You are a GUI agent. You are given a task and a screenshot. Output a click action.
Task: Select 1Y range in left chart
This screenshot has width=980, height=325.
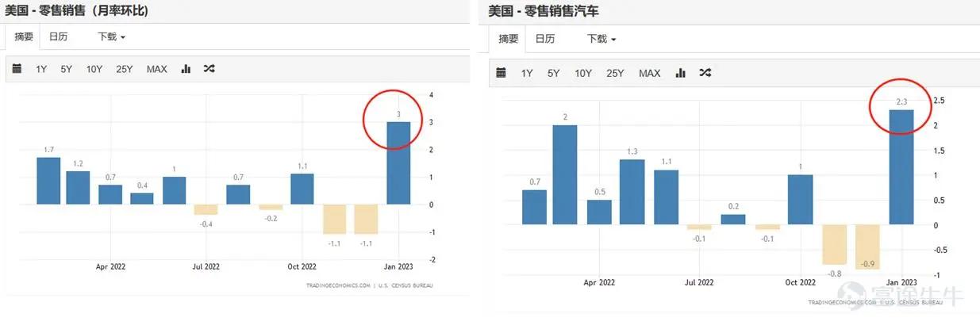pos(41,69)
